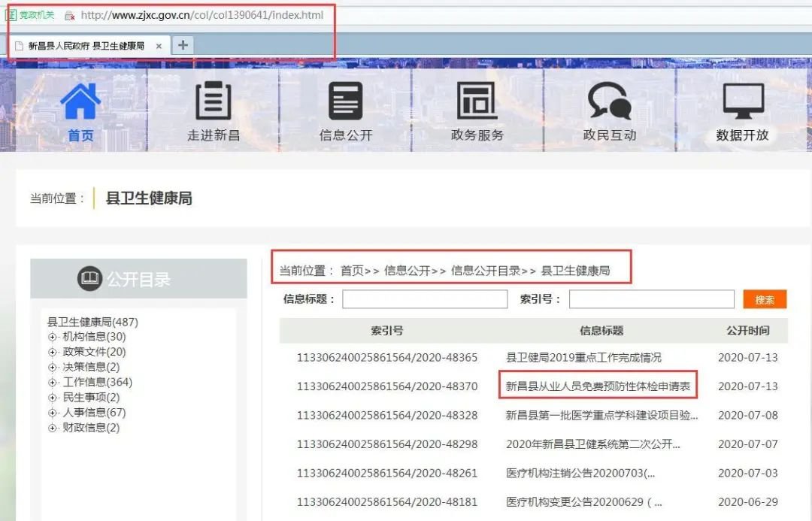Viewport: 812px width, 521px height.
Task: Open 县卫健局2019重点工作完成情况 link
Action: [583, 358]
